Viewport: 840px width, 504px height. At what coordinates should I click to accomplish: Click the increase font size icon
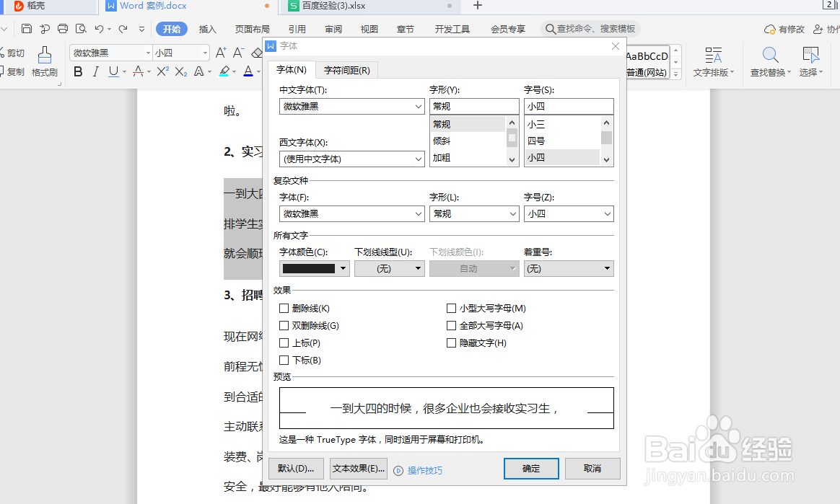[x=220, y=53]
